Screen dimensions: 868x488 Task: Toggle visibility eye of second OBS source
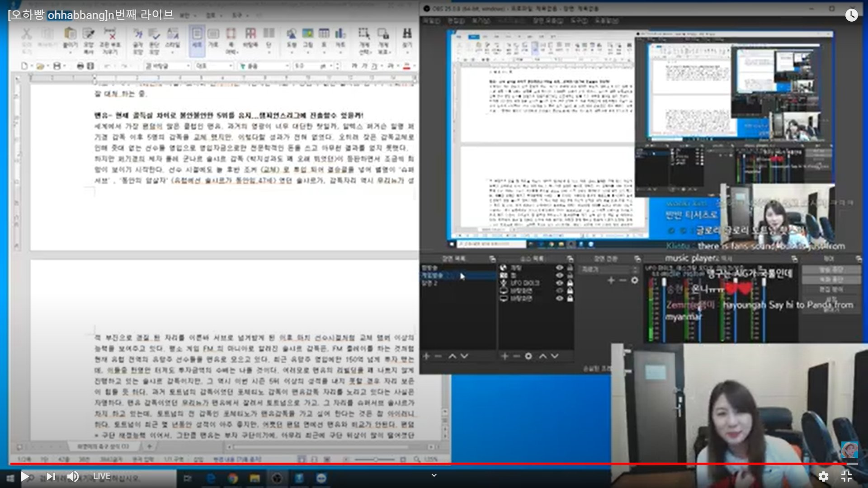tap(560, 275)
